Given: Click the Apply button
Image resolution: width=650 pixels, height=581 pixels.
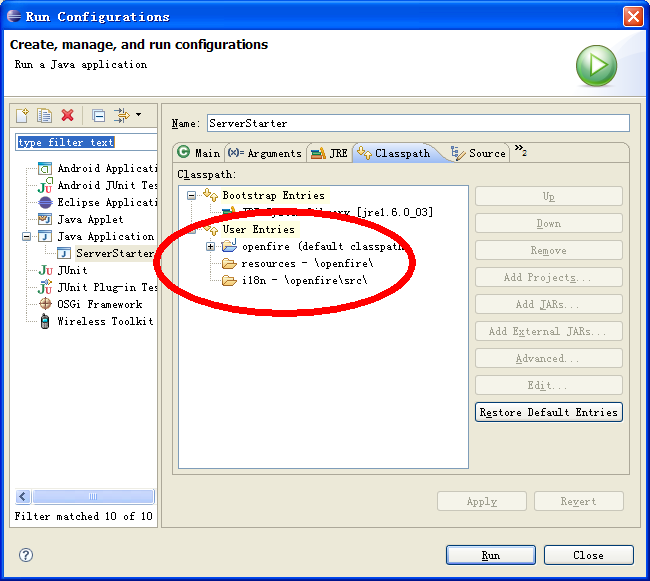Looking at the screenshot, I should [482, 501].
